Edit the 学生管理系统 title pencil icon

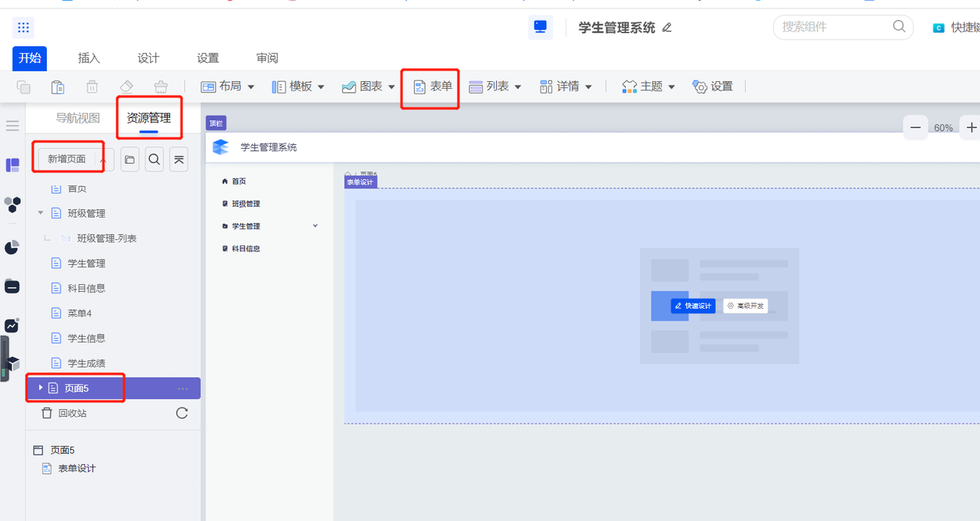667,28
